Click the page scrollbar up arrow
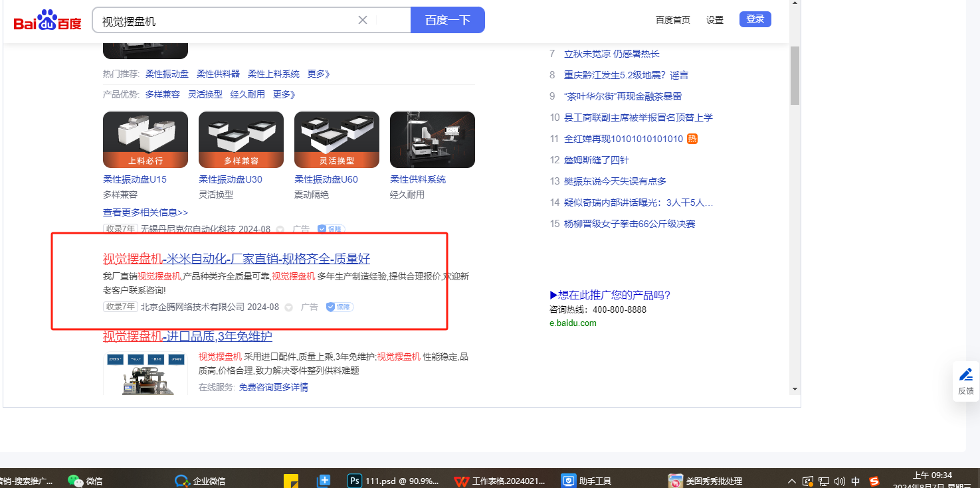This screenshot has height=488, width=980. pos(795,4)
